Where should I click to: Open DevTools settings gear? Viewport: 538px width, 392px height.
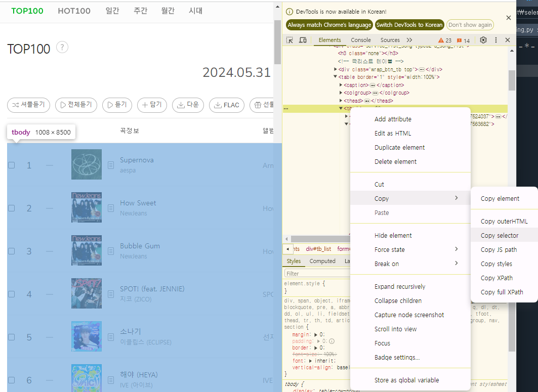pyautogui.click(x=483, y=40)
